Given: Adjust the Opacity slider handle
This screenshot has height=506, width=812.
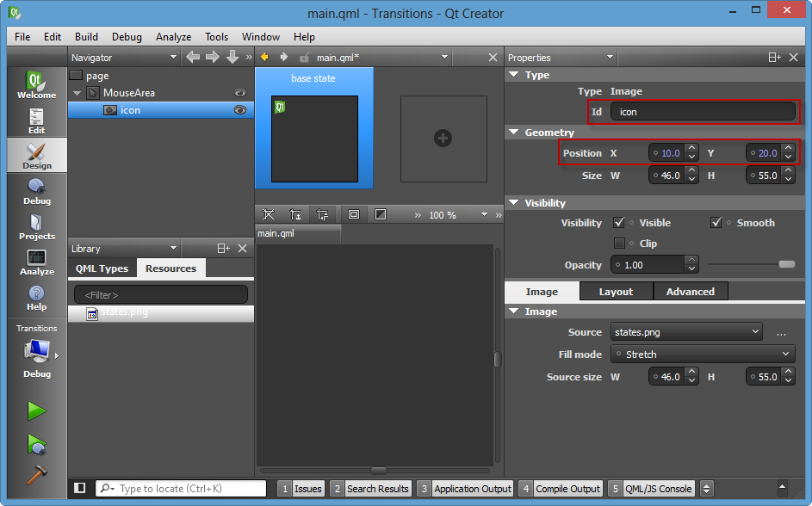Looking at the screenshot, I should 787,264.
